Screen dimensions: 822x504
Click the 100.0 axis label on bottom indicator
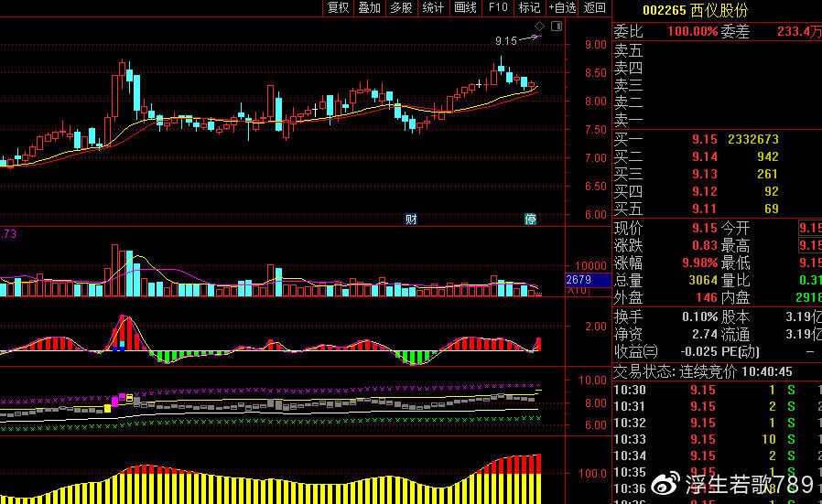coord(592,474)
